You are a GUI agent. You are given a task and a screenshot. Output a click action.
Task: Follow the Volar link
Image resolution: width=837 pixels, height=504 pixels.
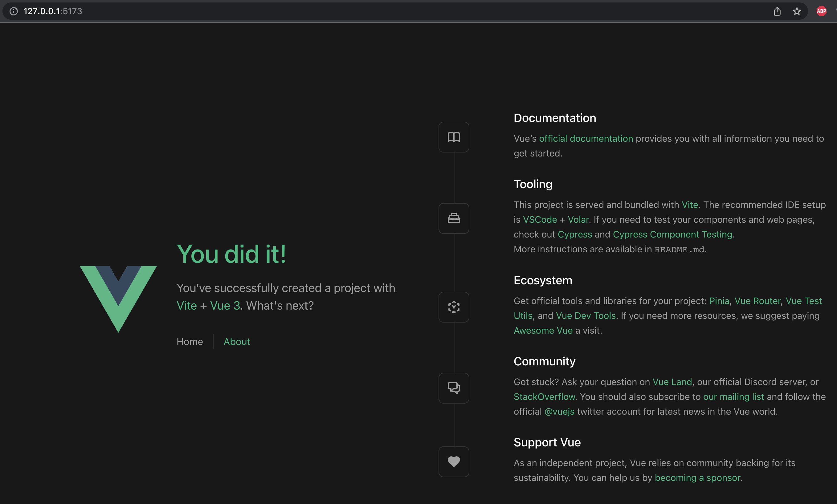[x=578, y=220]
